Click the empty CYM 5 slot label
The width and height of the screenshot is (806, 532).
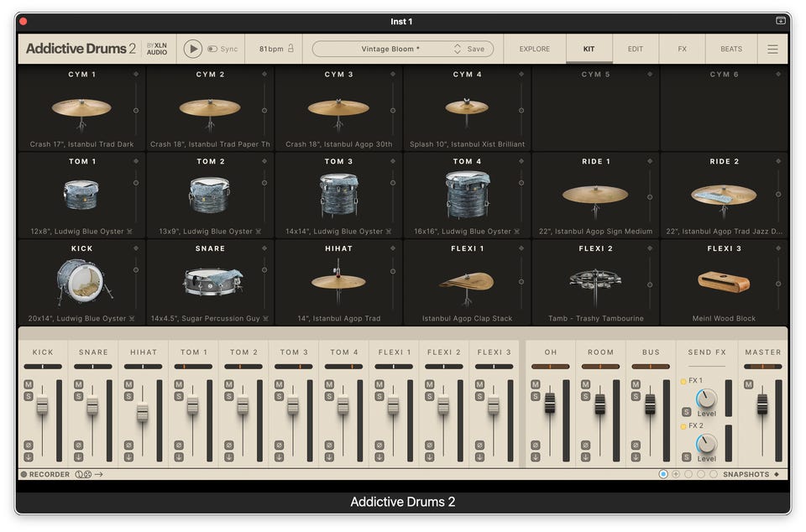coord(595,75)
